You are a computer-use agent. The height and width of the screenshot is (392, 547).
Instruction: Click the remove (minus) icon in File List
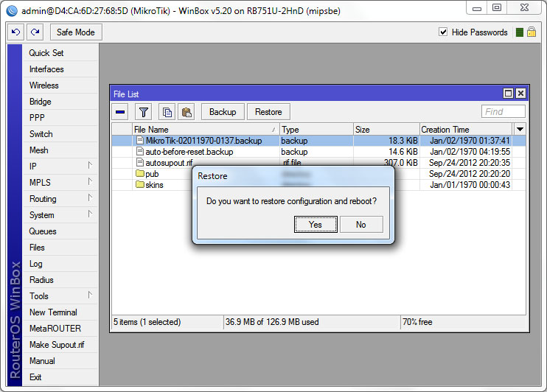[x=121, y=112]
